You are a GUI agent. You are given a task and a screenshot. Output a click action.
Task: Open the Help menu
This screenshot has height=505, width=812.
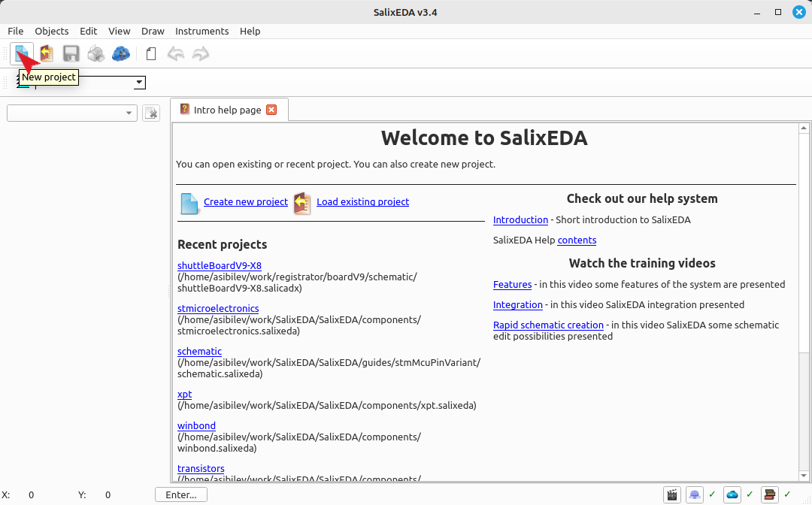pyautogui.click(x=250, y=31)
